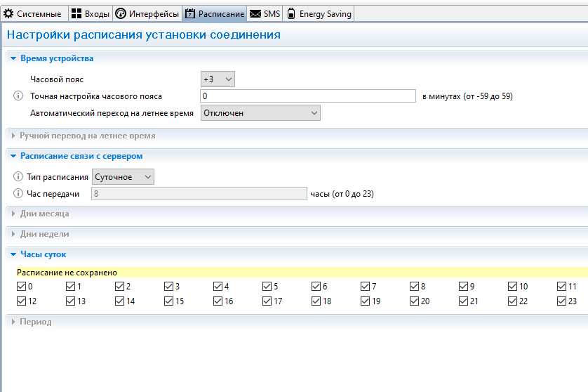Click the gear icon on the Системные tab

(8, 14)
